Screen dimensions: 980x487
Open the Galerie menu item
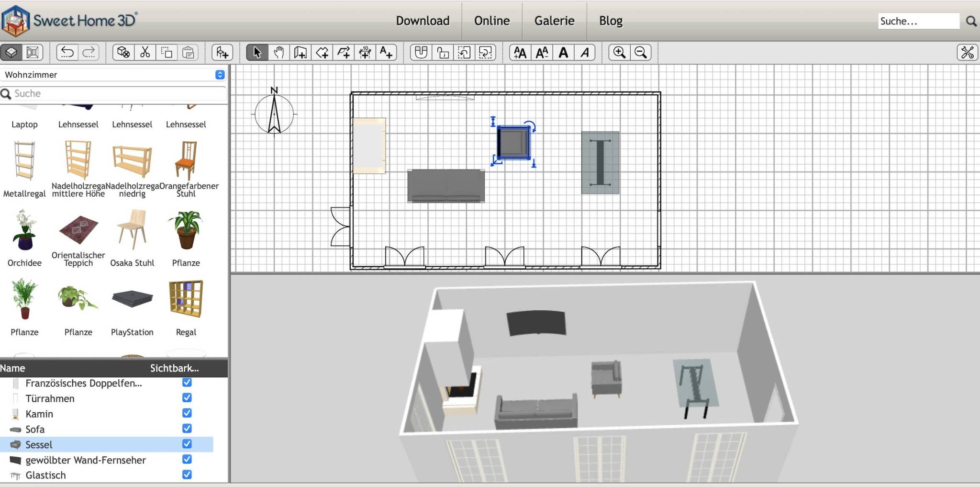tap(554, 21)
